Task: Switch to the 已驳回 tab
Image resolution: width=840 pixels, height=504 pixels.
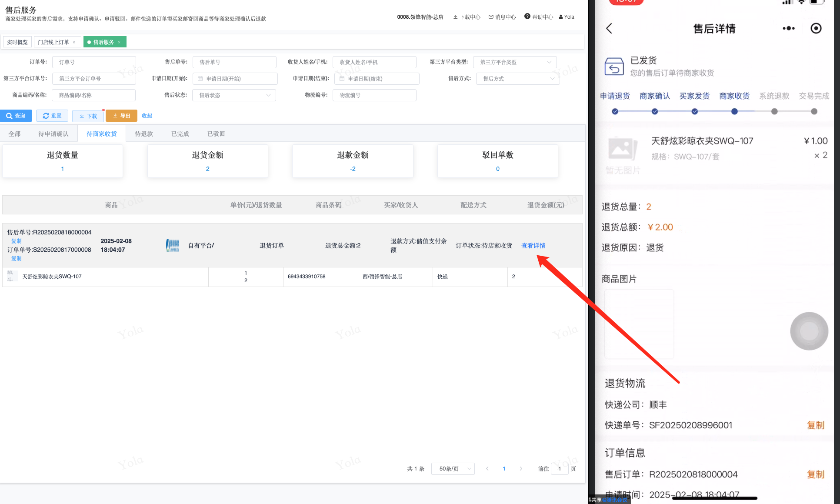Action: point(216,134)
